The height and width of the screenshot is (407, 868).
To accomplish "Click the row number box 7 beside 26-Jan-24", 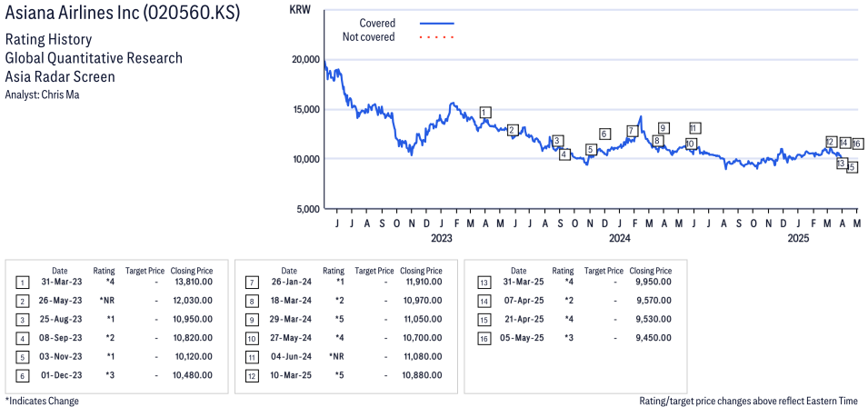I will pos(252,283).
